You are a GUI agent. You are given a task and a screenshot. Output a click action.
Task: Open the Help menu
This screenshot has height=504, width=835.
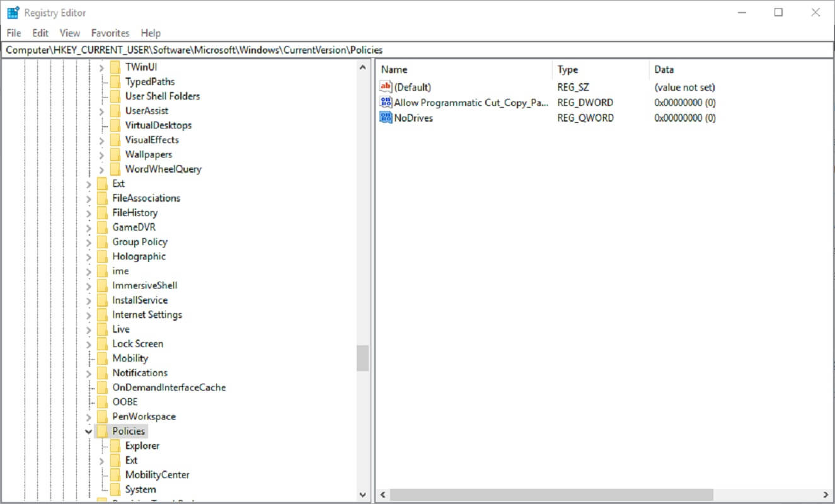151,33
